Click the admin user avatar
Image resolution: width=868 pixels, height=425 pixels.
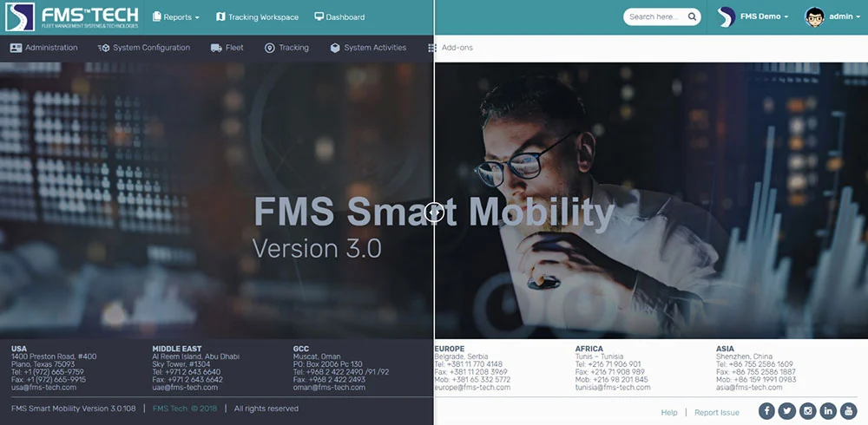coord(814,16)
